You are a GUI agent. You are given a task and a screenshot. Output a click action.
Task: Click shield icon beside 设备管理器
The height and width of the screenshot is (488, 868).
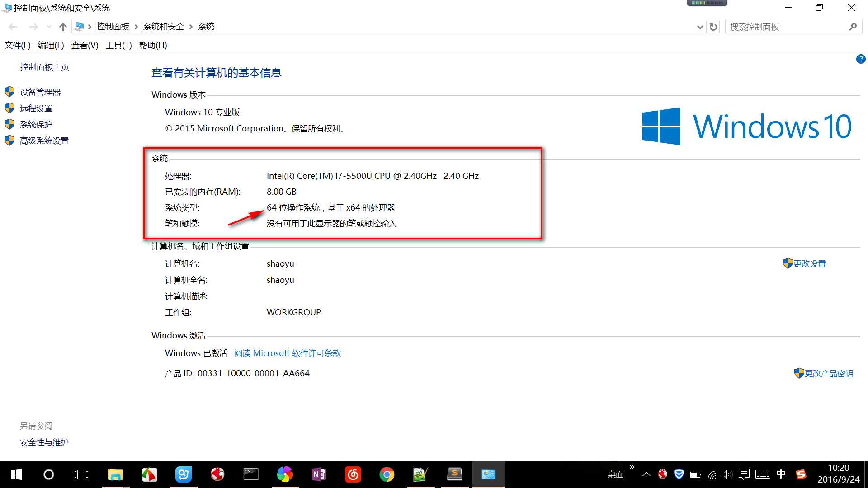click(x=9, y=92)
